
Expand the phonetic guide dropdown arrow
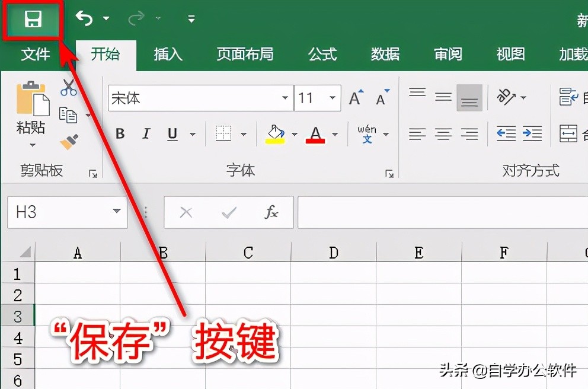click(x=386, y=134)
